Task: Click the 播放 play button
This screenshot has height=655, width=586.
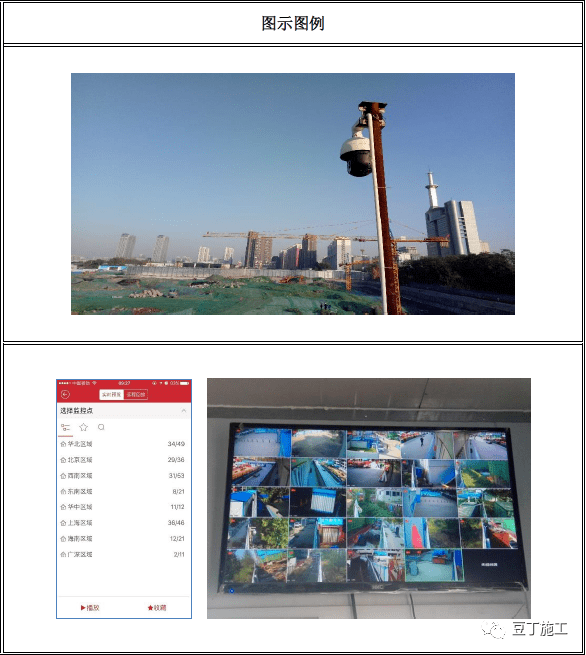Action: coord(90,608)
